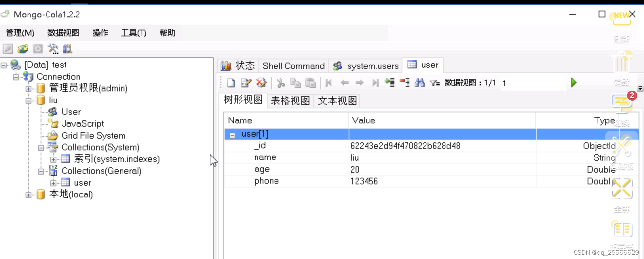Switch to the 状态 tab
The height and width of the screenshot is (259, 644).
(x=238, y=65)
